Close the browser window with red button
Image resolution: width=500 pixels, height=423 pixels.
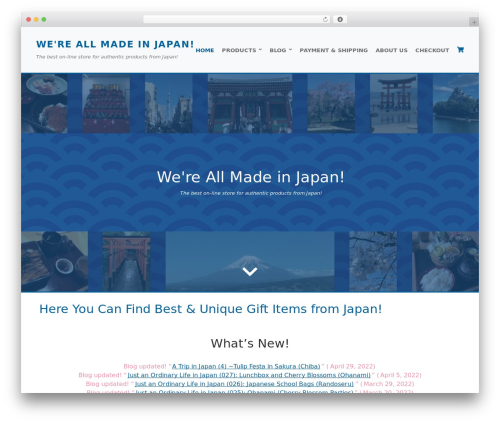tap(29, 19)
